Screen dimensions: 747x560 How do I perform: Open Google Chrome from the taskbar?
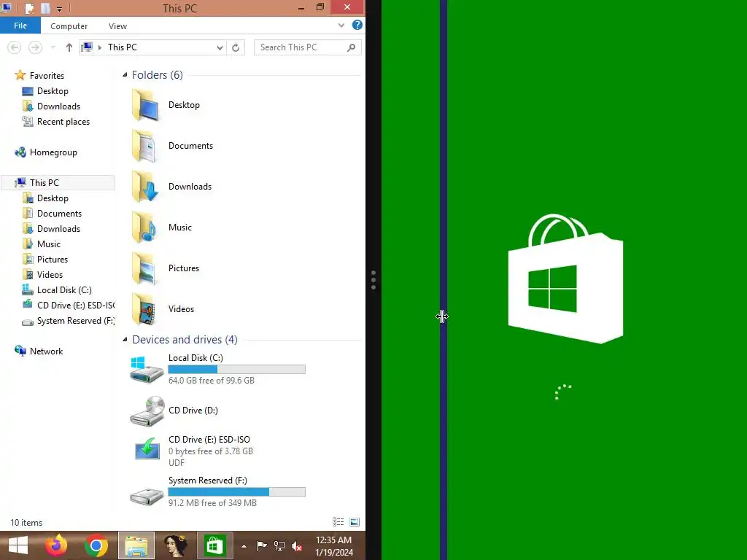click(x=96, y=545)
